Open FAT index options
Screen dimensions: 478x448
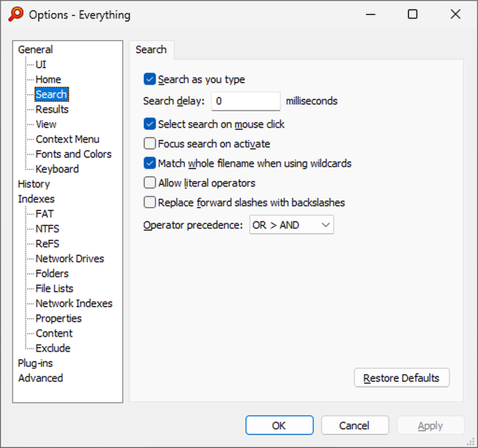pos(44,214)
